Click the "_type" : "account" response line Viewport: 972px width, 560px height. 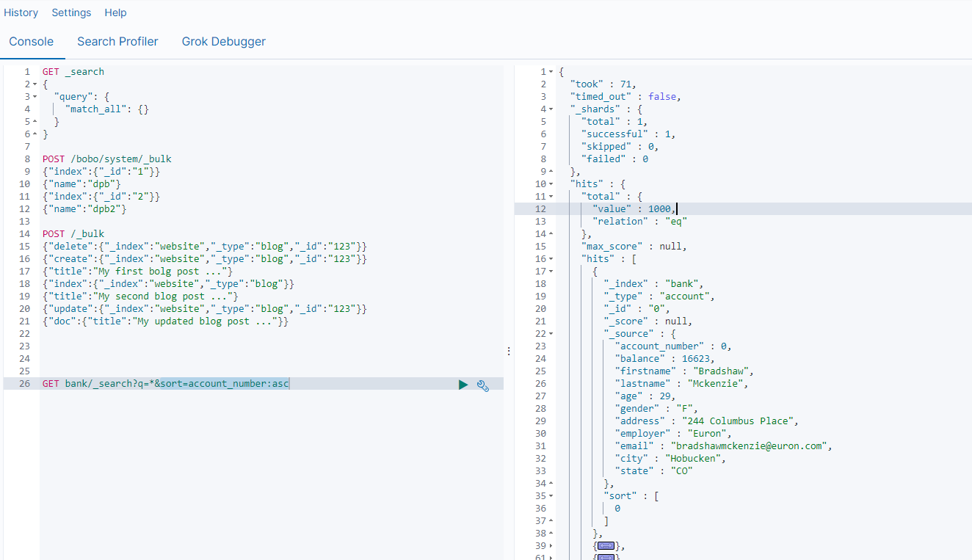660,297
